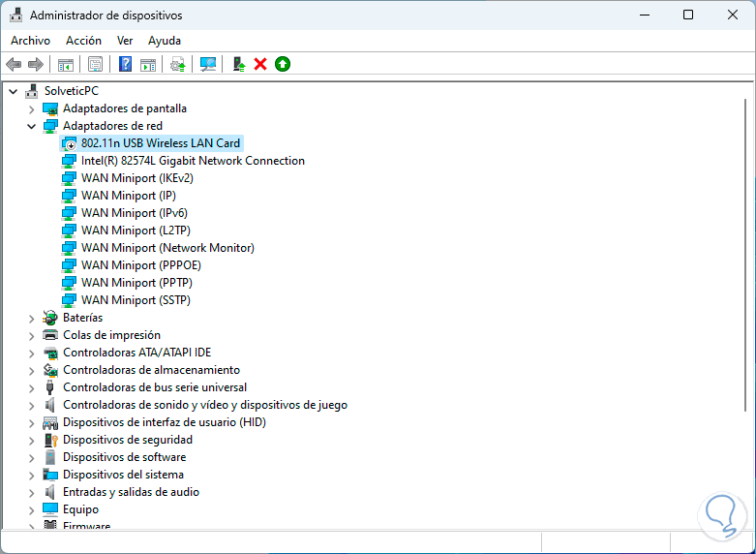
Task: Click the HID keyboard icon
Action: pos(50,422)
